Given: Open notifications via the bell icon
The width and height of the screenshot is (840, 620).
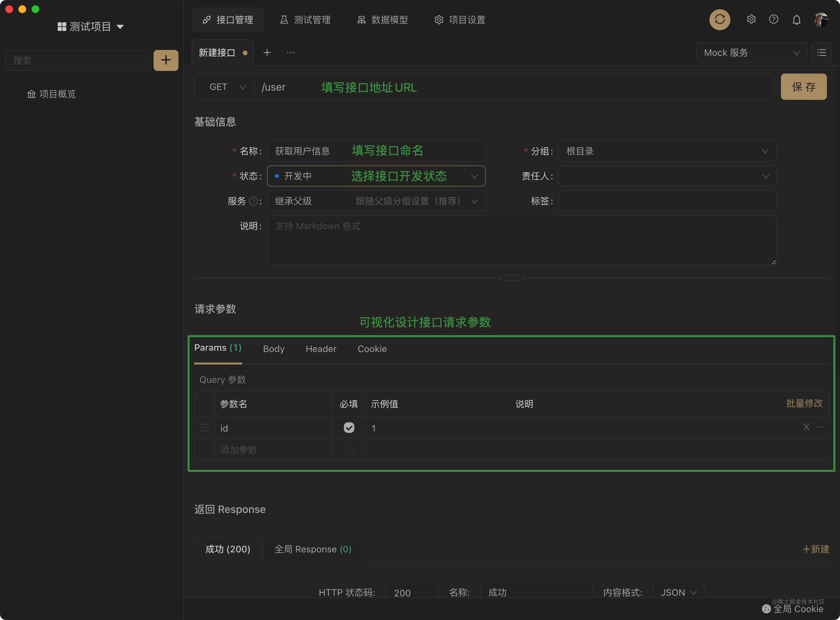Looking at the screenshot, I should (796, 19).
